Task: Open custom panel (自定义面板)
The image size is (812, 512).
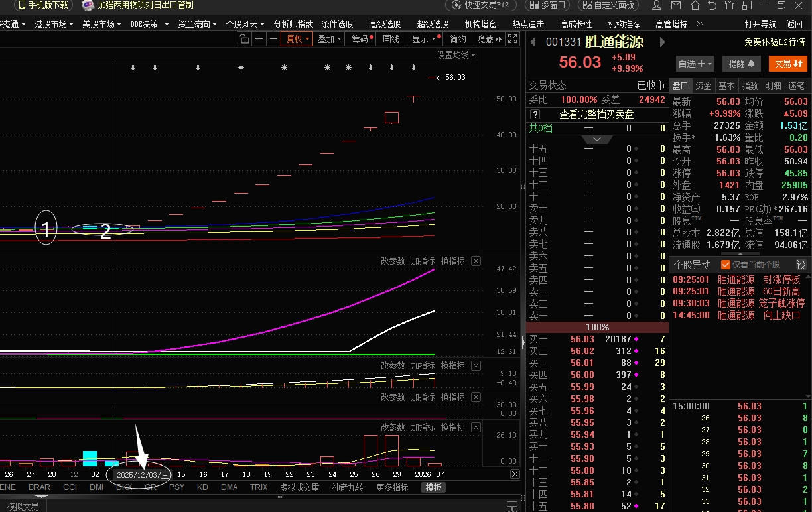Action: tap(608, 5)
